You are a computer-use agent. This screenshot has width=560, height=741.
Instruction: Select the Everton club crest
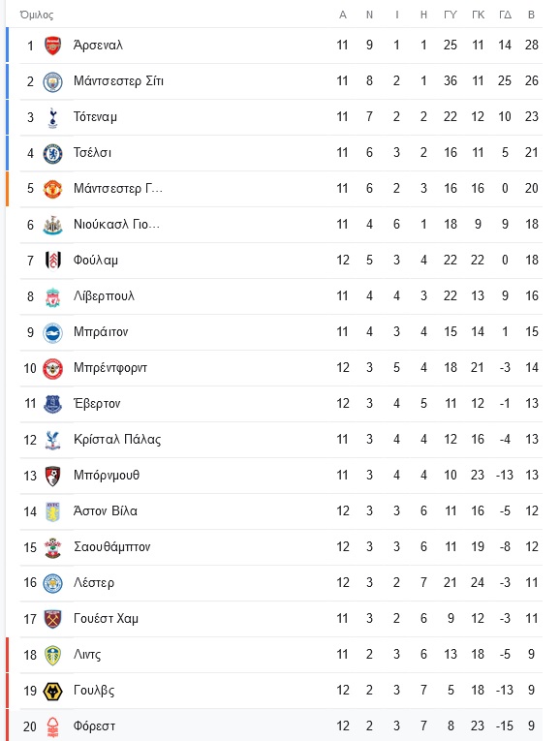[52, 405]
